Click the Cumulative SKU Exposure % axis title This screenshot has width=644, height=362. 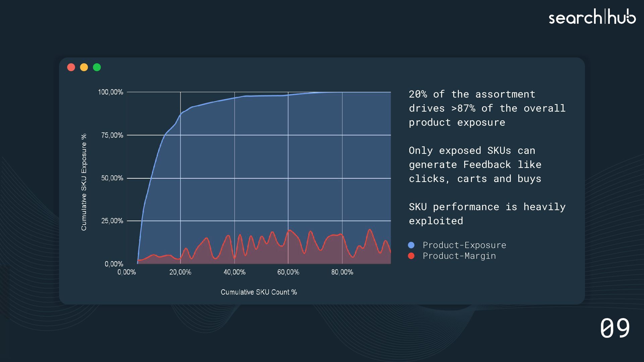(84, 182)
